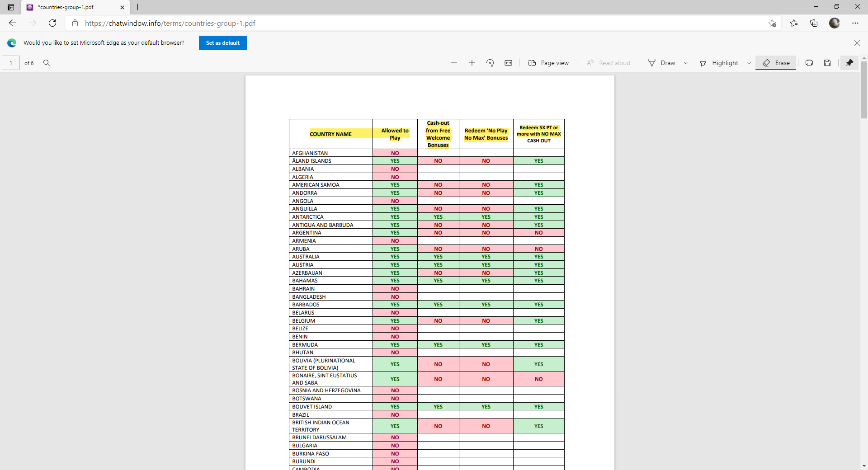Click the Set as default button
The image size is (868, 470).
click(223, 43)
